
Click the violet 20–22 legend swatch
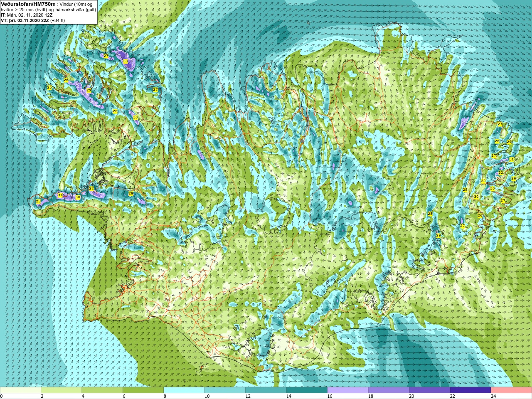point(429,390)
